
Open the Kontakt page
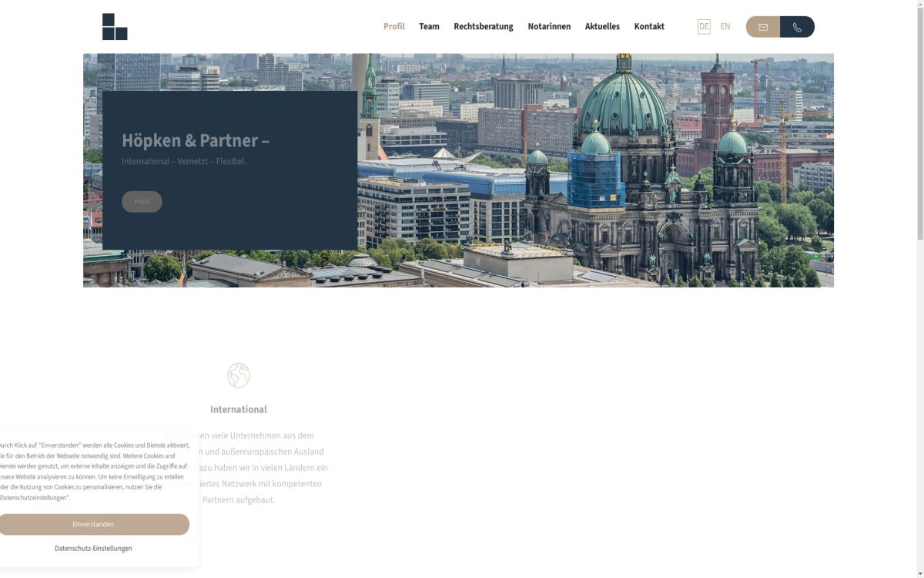point(649,26)
